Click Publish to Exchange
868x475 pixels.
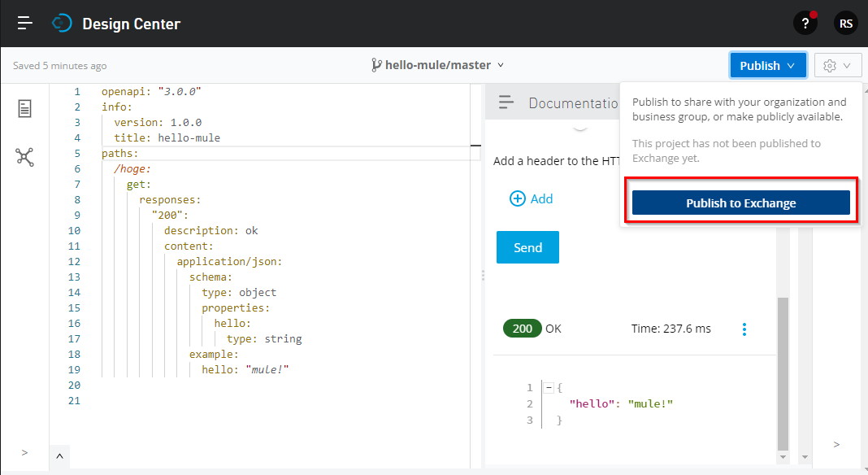point(740,203)
